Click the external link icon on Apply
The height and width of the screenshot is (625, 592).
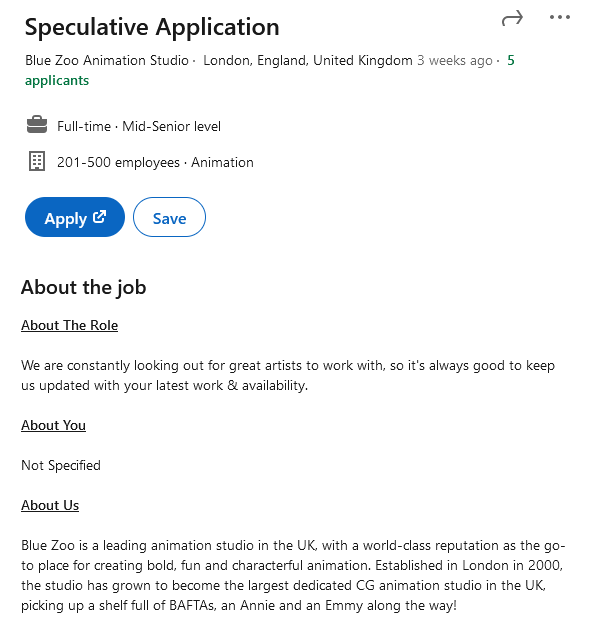pos(99,217)
